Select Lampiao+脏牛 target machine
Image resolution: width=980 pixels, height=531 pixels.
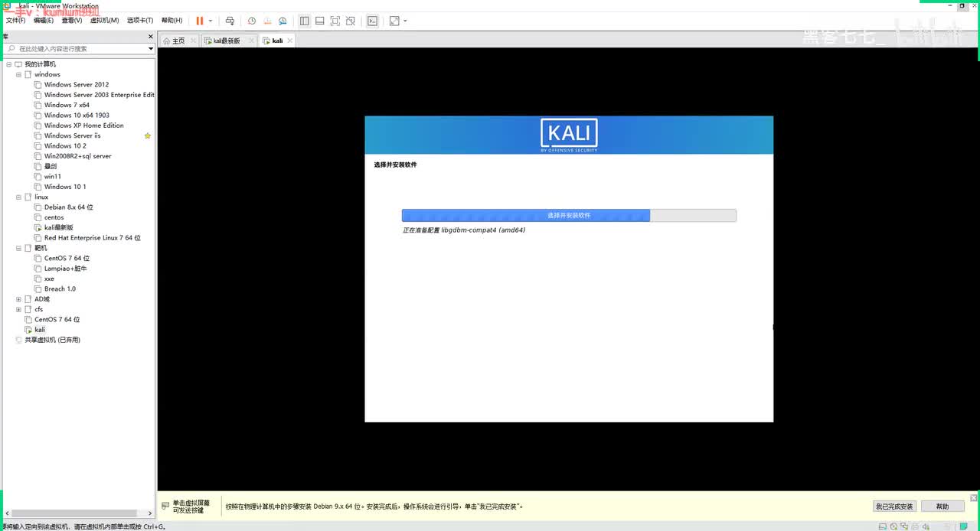[x=65, y=269]
